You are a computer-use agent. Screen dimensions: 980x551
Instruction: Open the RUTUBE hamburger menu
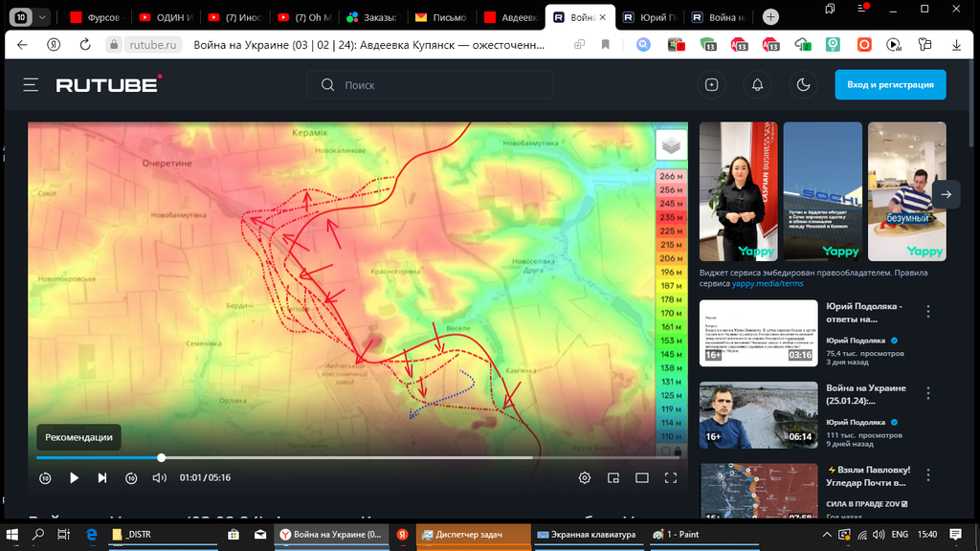[31, 85]
